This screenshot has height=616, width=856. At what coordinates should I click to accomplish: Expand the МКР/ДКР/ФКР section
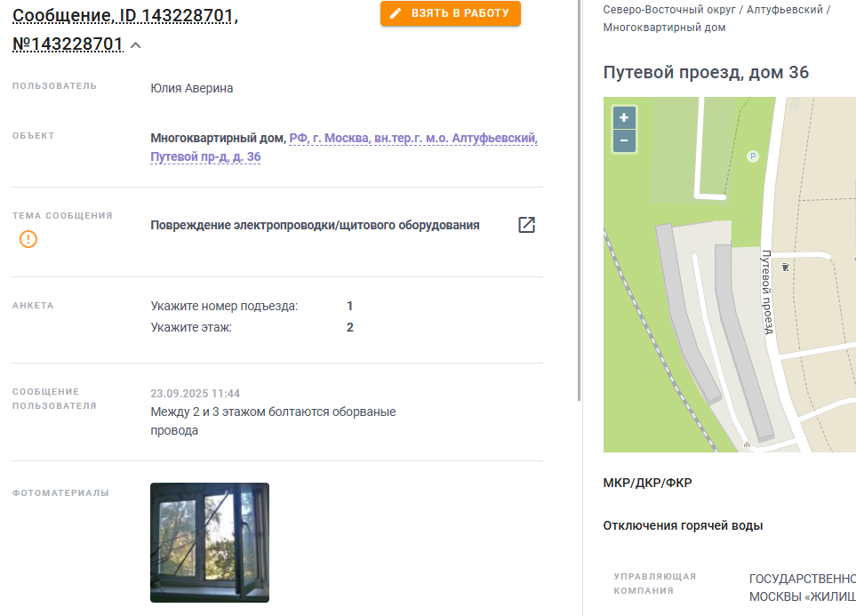(x=647, y=483)
